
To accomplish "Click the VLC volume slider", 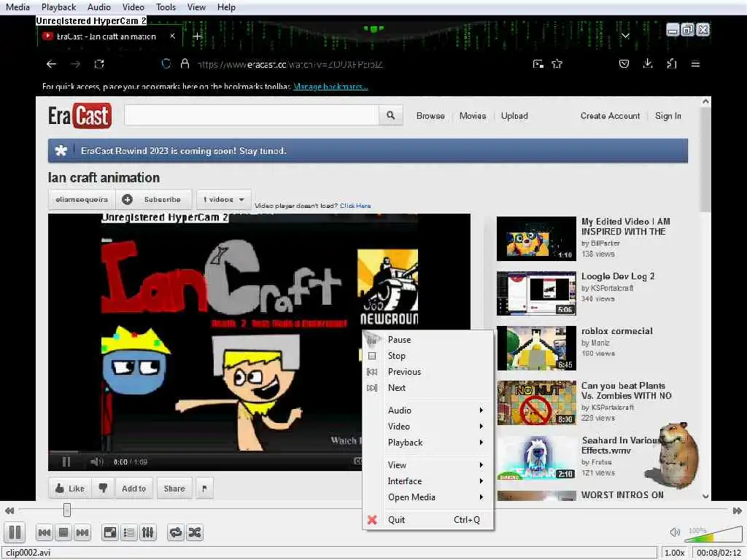I will [x=713, y=534].
